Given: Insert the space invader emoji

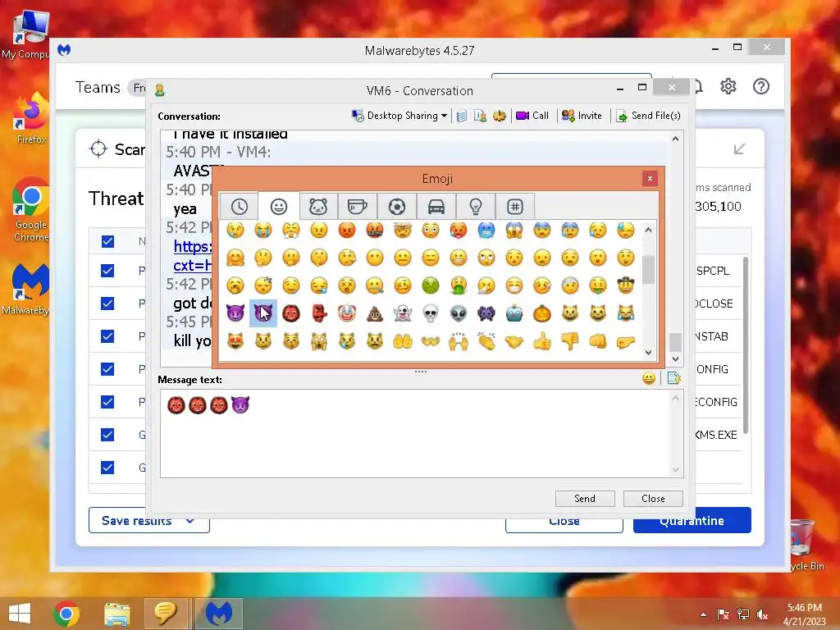Looking at the screenshot, I should (x=486, y=313).
